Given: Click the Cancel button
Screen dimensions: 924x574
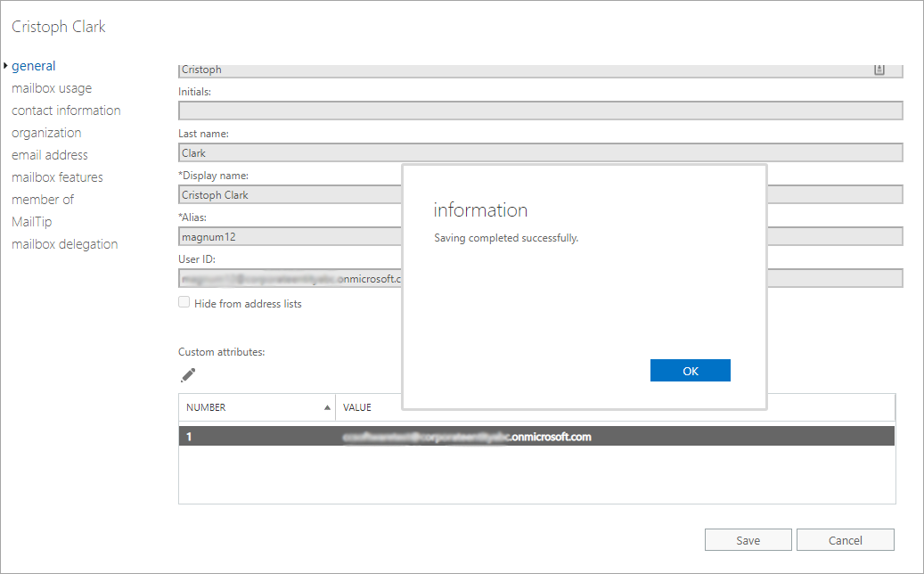Looking at the screenshot, I should (x=845, y=540).
